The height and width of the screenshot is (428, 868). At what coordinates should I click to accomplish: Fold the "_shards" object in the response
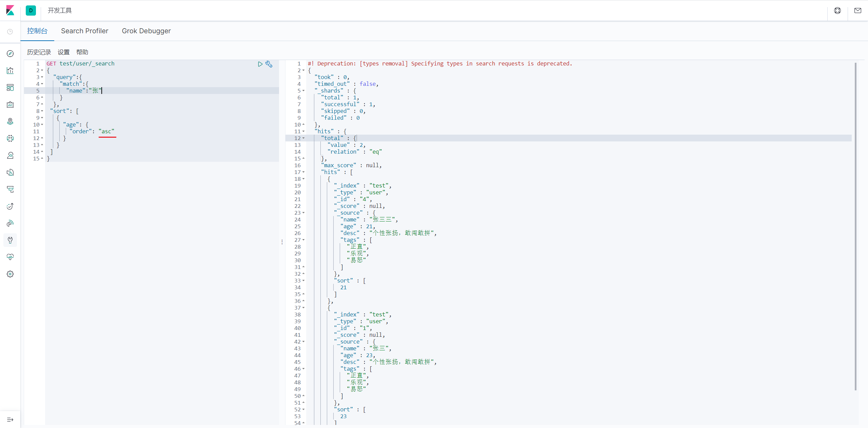(x=303, y=91)
